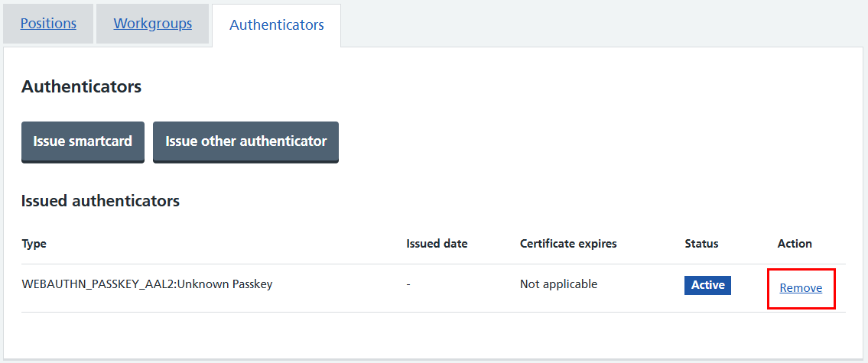Viewport: 868px width, 363px height.
Task: Click the Not applicable certificate cell
Action: point(558,284)
